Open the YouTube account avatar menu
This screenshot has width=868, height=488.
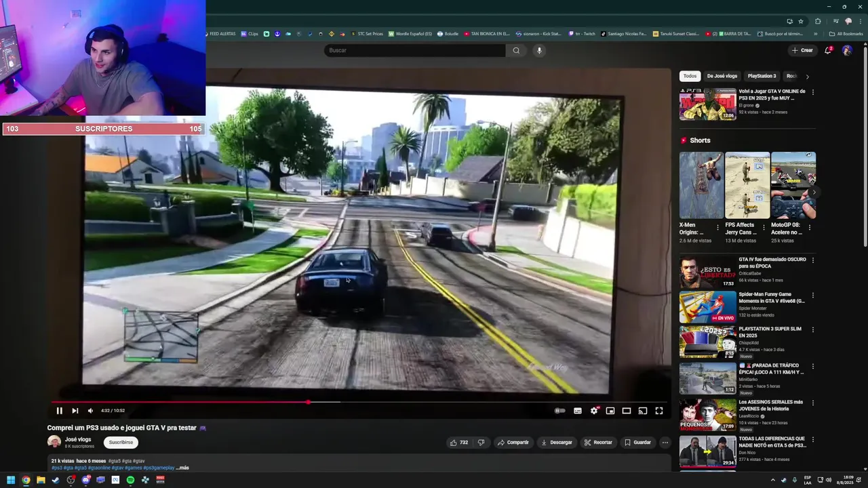(847, 51)
